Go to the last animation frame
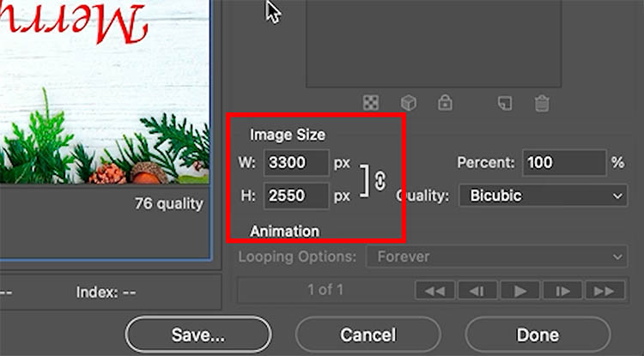The width and height of the screenshot is (644, 356). (x=605, y=291)
